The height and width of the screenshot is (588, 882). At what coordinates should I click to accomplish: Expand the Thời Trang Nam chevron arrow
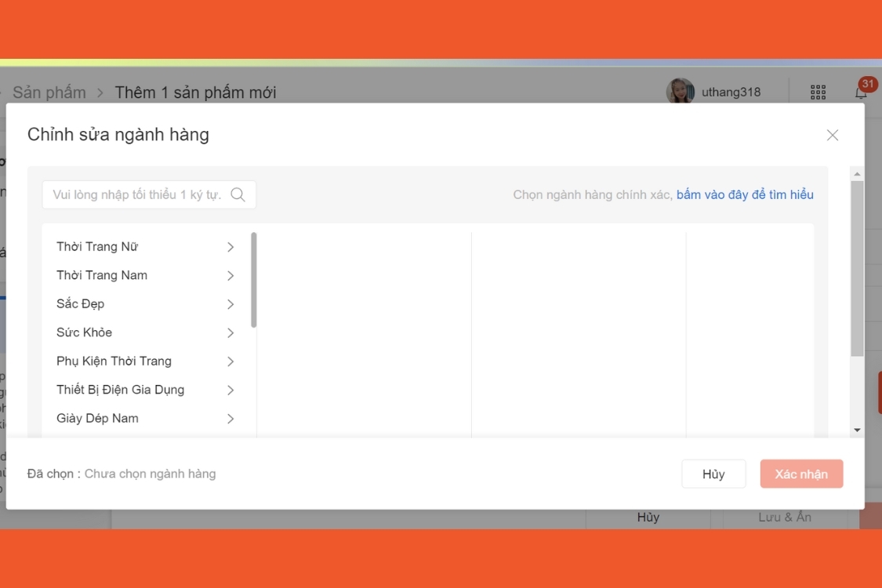230,276
